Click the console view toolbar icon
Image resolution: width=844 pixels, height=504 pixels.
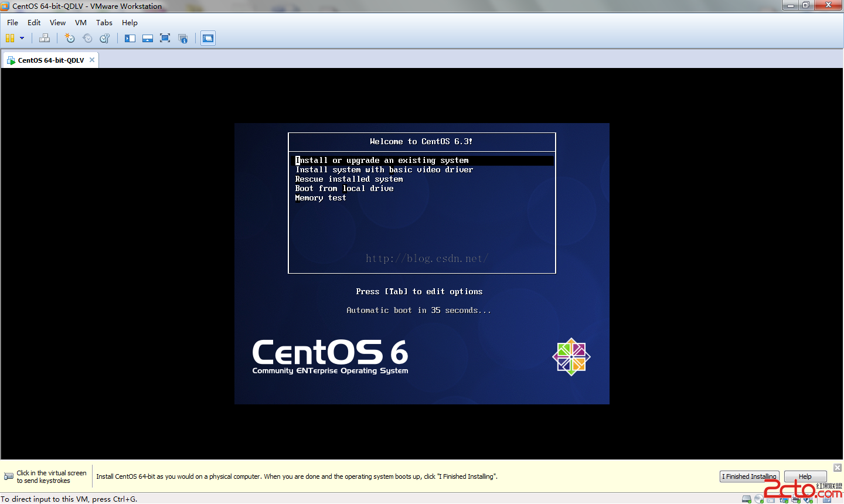[x=208, y=38]
